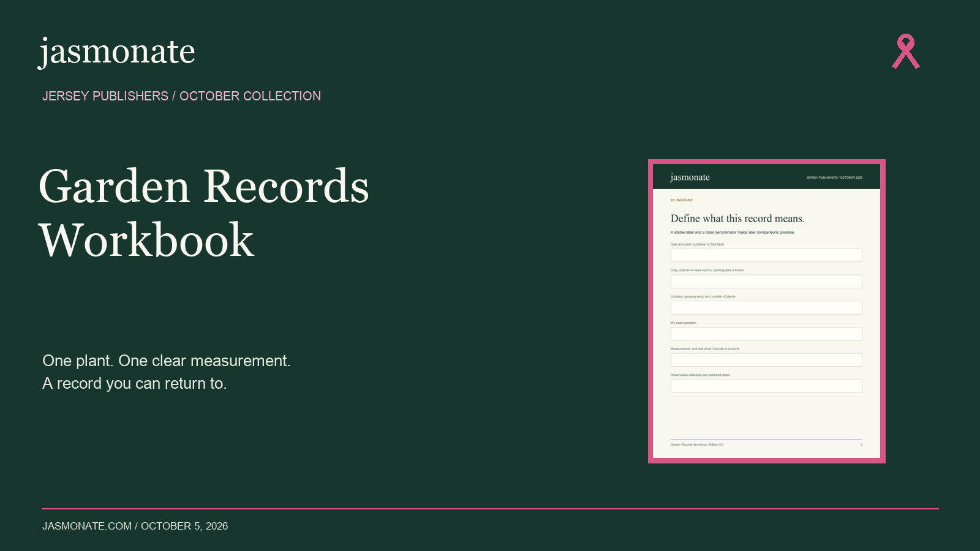Click 'Garden Records Workbook / Edition 3.0' page footer
Image resolution: width=980 pixels, height=551 pixels.
[697, 444]
